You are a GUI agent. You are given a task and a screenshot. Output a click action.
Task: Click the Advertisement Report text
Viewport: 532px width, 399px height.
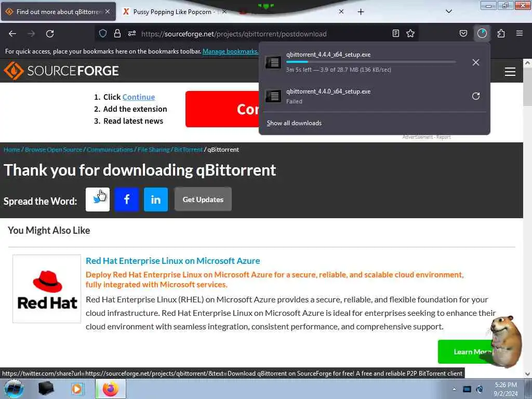click(427, 137)
